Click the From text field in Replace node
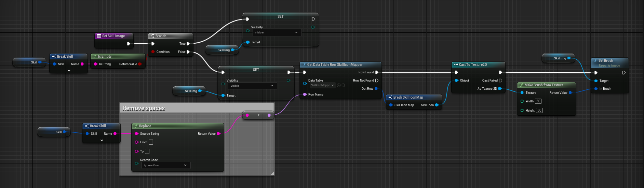 (151, 142)
